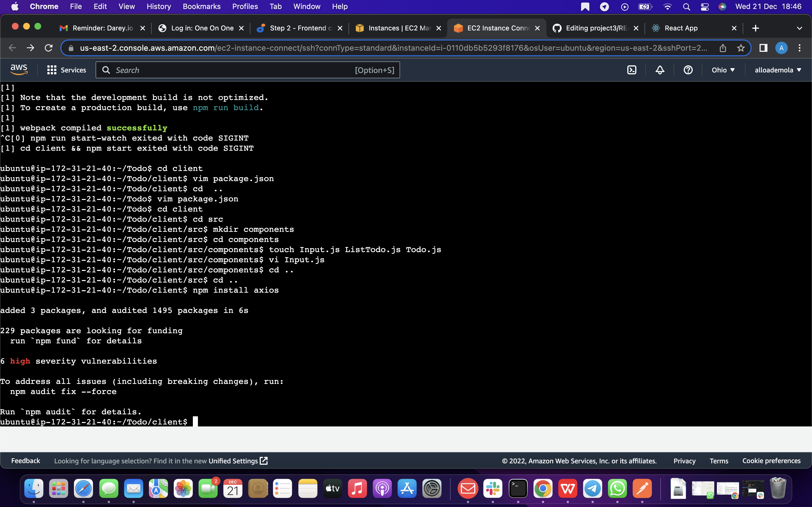Click the browser back arrow

[12, 48]
